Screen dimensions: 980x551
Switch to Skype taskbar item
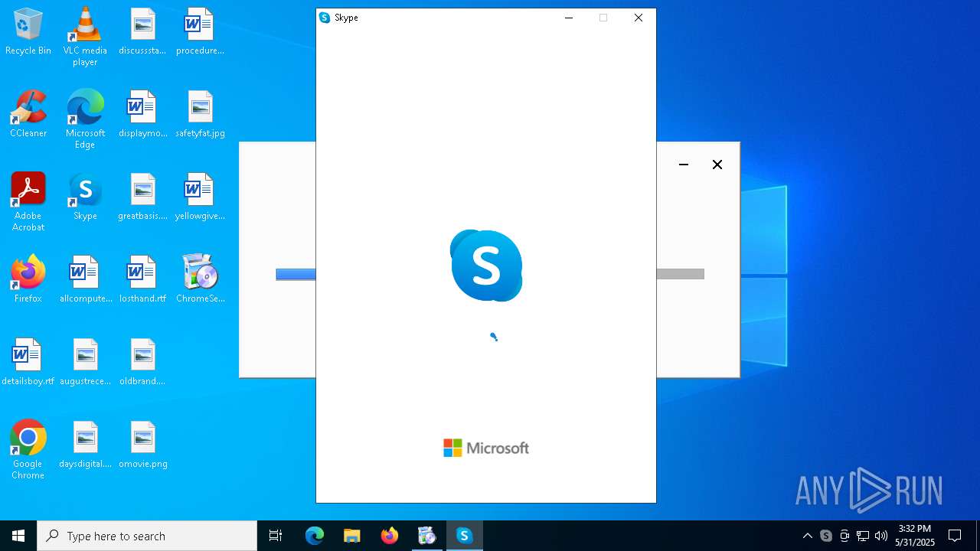464,536
